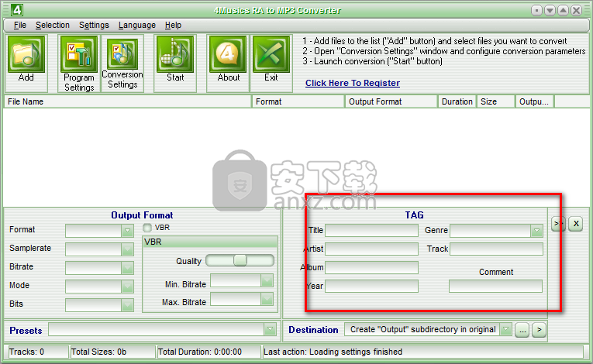The width and height of the screenshot is (593, 364).
Task: Open the Samplerate dropdown
Action: [127, 249]
